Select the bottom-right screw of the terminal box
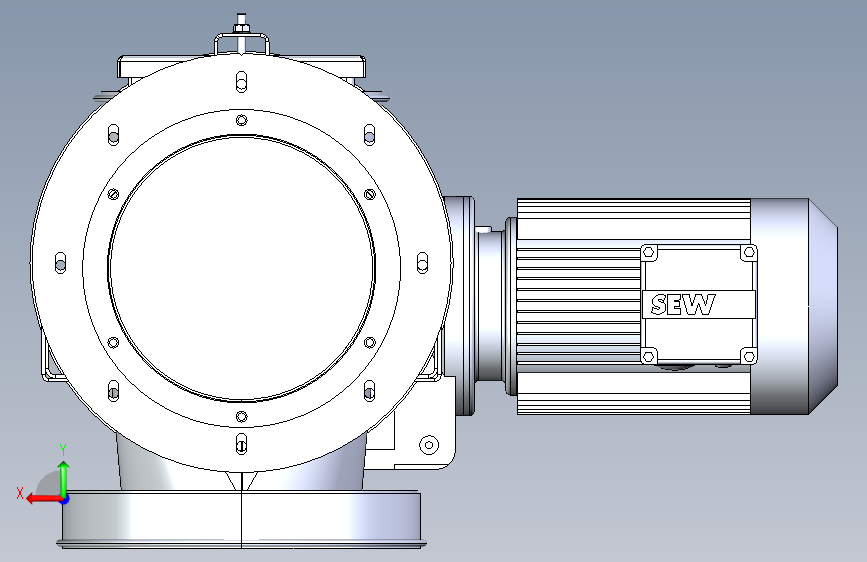This screenshot has width=867, height=562. (x=749, y=356)
